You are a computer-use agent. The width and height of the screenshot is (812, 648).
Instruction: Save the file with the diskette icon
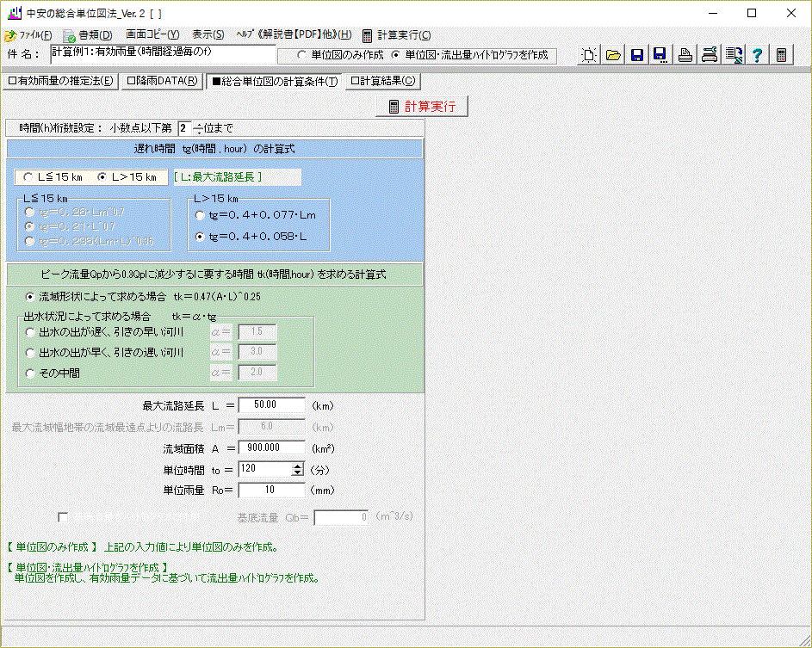point(637,54)
